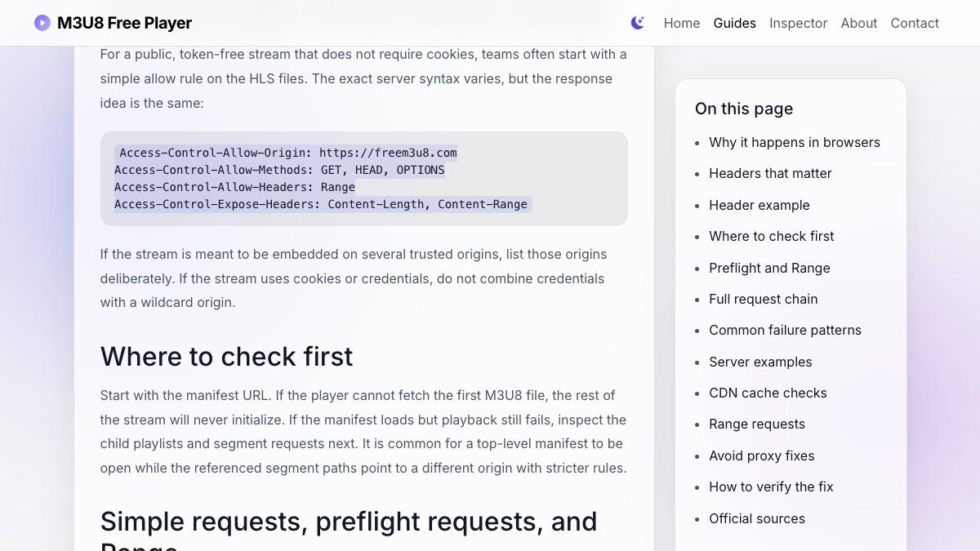Screen dimensions: 980x551
Task: Open Avoid proxy fixes section link
Action: (762, 455)
